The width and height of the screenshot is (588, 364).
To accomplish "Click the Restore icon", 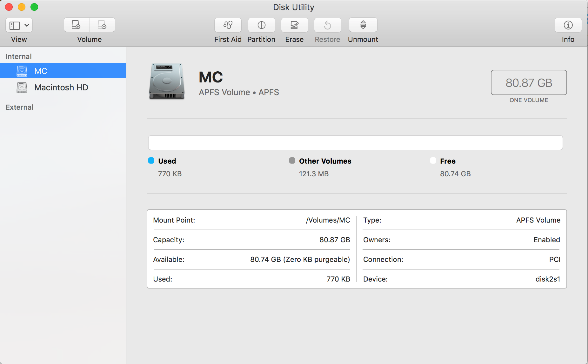I will tap(327, 25).
